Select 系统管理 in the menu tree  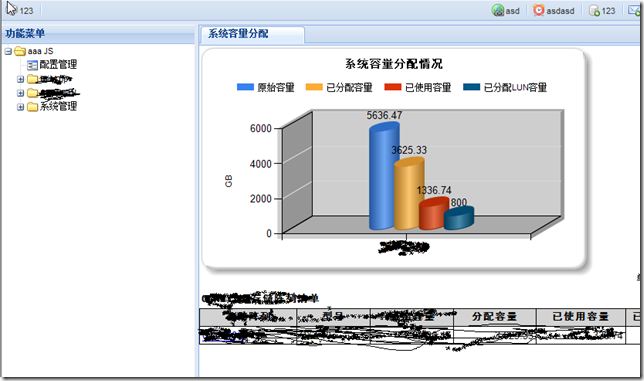click(x=58, y=106)
